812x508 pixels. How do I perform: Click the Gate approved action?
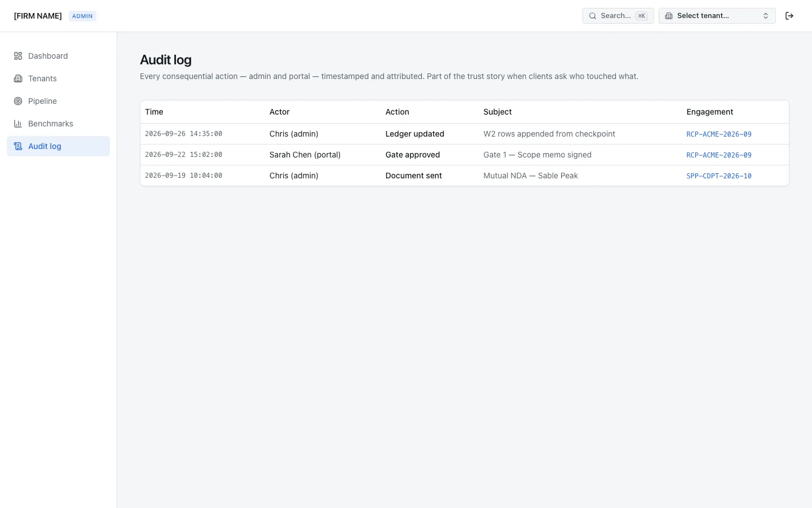tap(413, 155)
